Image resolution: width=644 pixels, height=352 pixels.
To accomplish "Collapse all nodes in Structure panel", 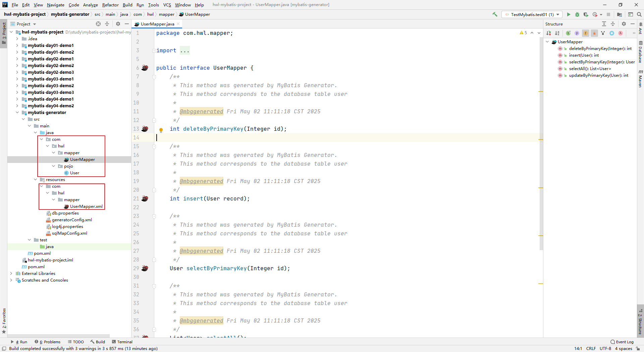I will coord(613,24).
